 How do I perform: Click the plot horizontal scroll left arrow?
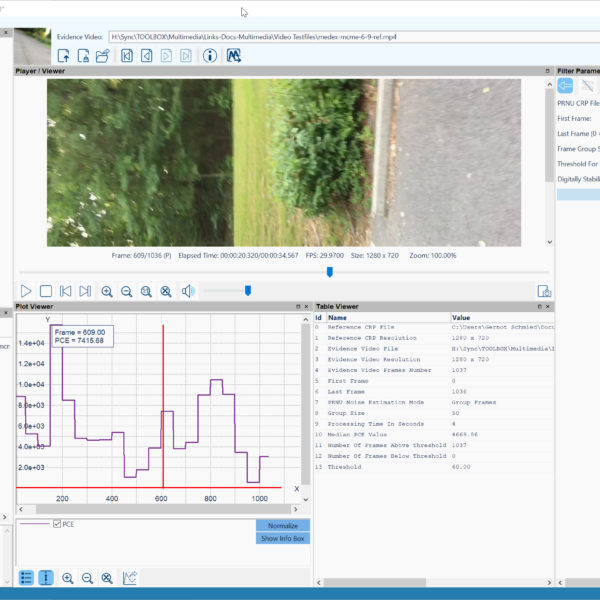(21, 509)
